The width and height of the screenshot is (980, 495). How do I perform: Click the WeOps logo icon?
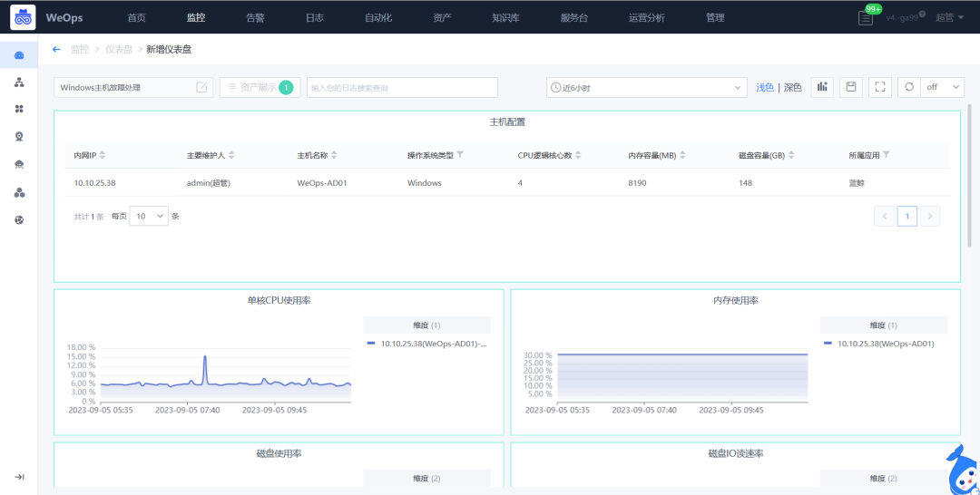23,17
